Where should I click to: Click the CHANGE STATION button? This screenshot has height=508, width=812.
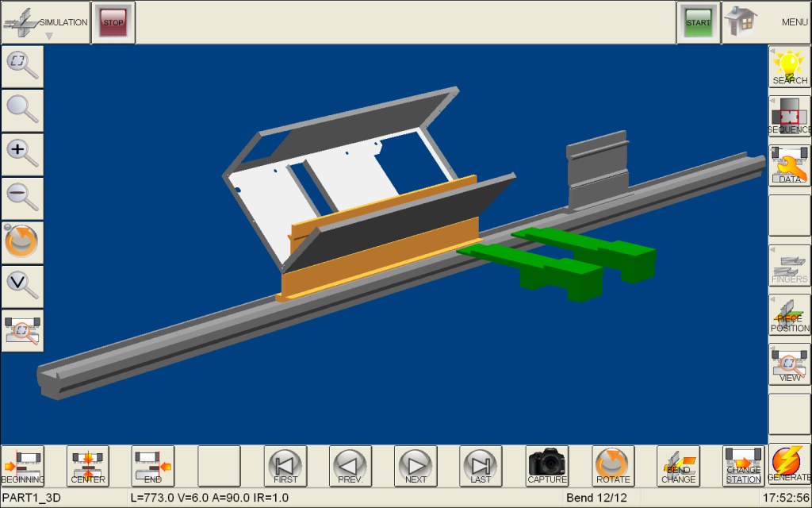(743, 466)
